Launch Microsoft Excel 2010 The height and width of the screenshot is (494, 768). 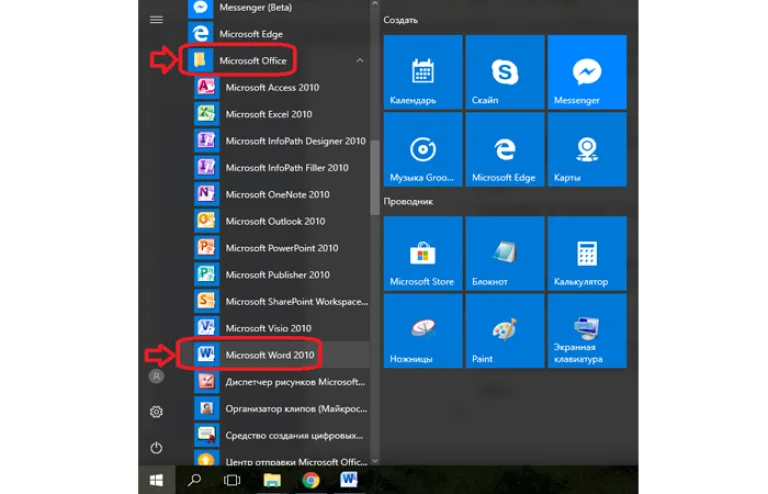pos(282,114)
